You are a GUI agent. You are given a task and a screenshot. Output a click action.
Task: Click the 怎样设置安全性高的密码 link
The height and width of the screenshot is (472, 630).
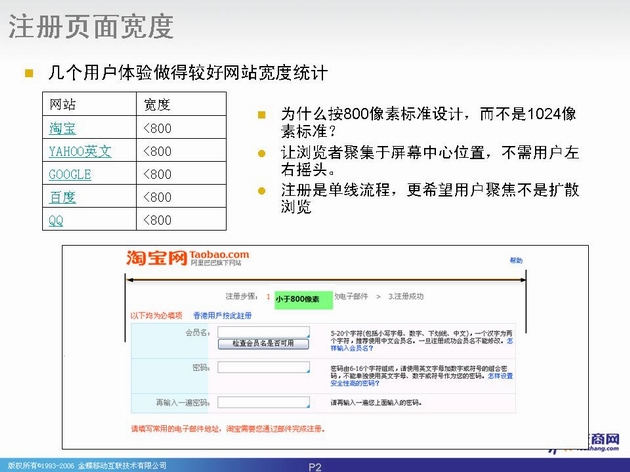click(421, 380)
